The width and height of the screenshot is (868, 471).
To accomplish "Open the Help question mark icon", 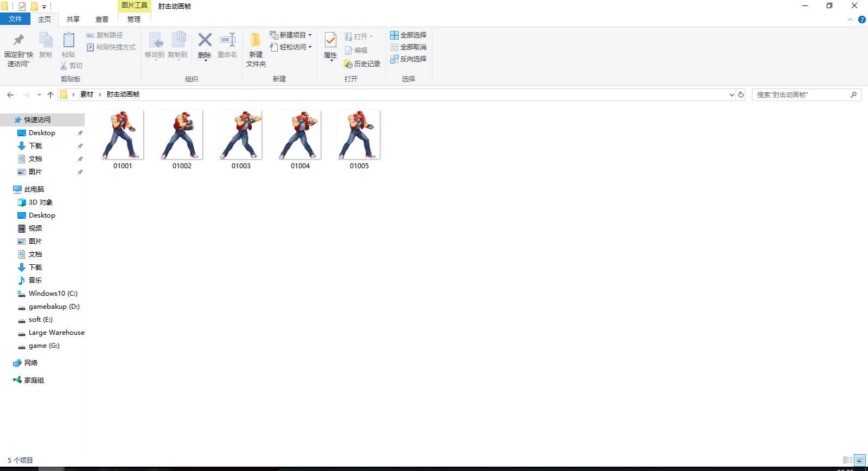I will (x=861, y=20).
